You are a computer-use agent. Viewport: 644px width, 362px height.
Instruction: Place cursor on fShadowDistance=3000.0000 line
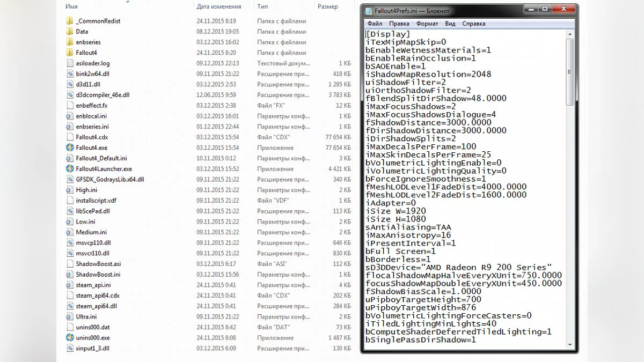click(428, 122)
